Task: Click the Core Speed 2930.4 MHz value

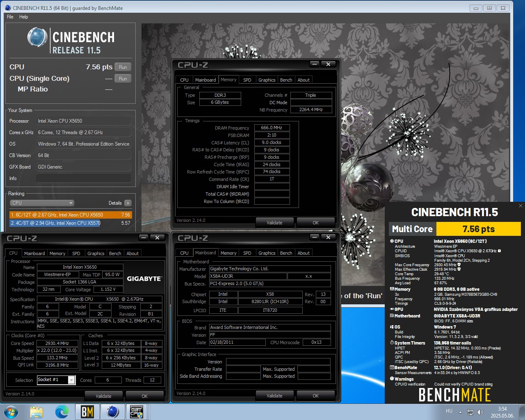Action: pos(57,343)
